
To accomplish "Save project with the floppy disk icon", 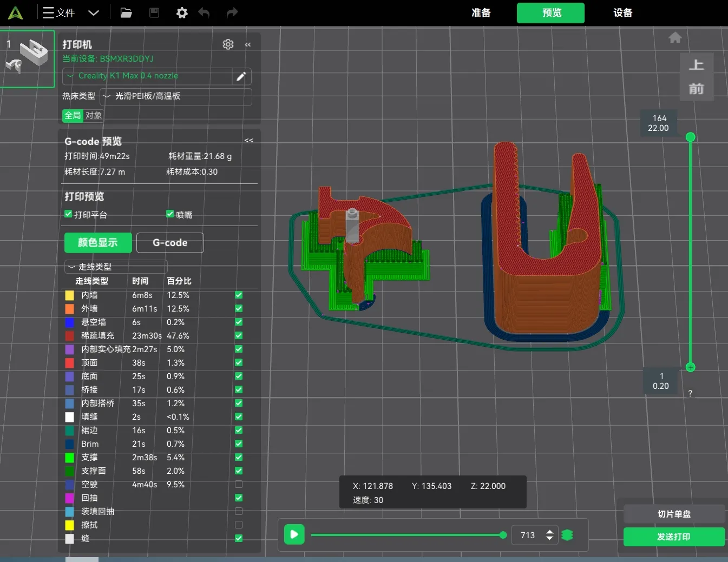I will (x=154, y=12).
